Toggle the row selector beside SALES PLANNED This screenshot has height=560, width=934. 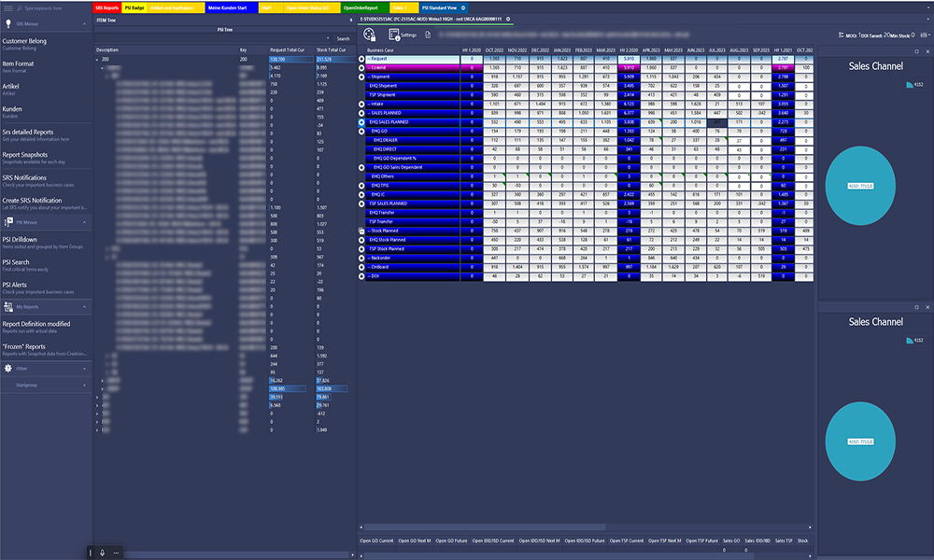coord(361,113)
